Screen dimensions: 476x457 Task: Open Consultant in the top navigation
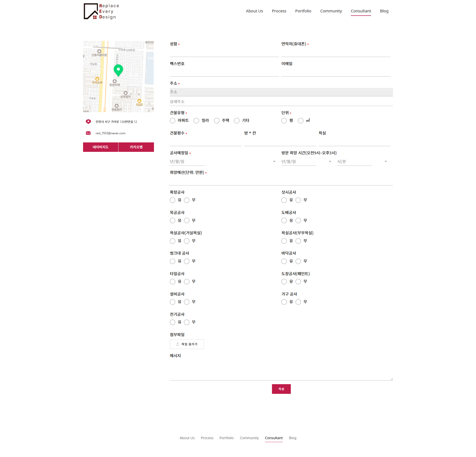pos(361,11)
